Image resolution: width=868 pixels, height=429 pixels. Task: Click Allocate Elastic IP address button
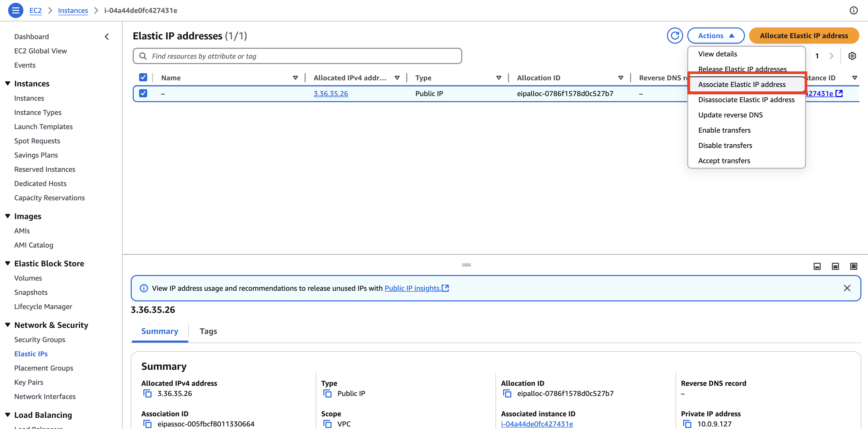tap(804, 36)
